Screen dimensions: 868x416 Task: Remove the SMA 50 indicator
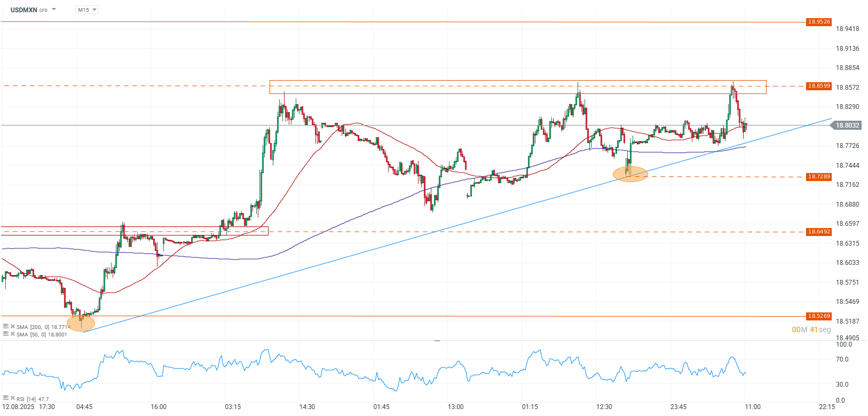(13, 334)
